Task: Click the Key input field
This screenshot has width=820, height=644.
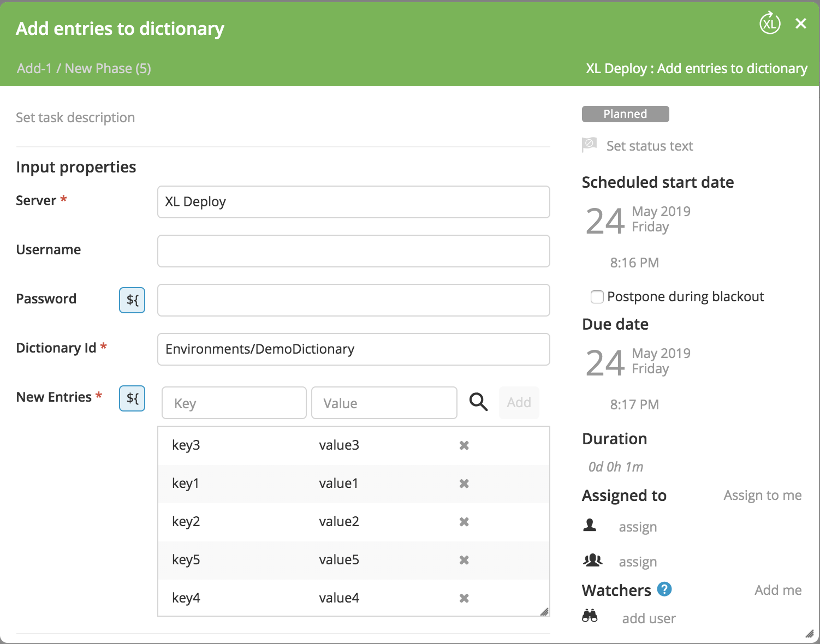Action: pos(234,403)
